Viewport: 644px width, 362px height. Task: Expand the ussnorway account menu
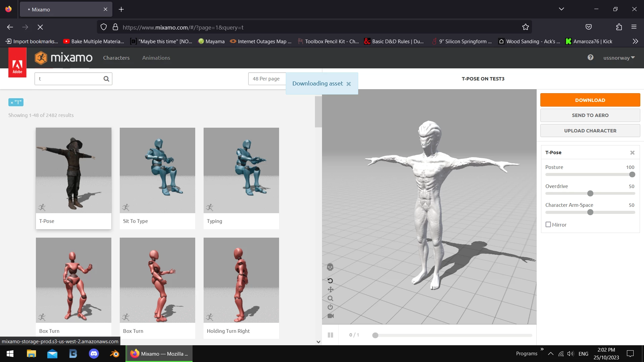tap(619, 58)
